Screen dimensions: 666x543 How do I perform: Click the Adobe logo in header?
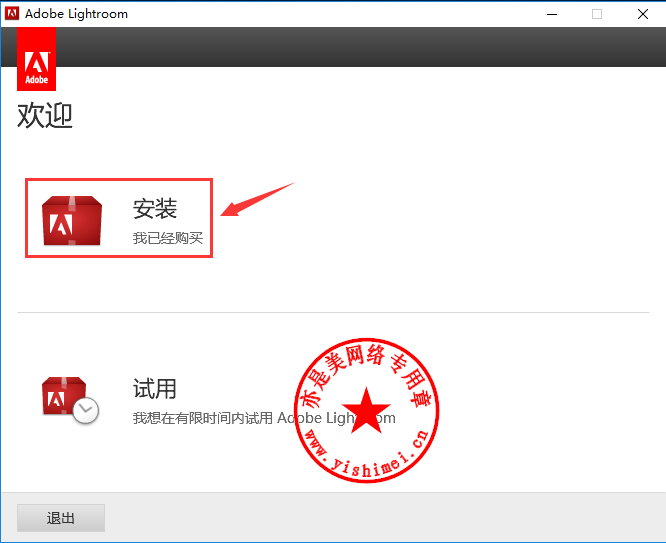pos(37,59)
